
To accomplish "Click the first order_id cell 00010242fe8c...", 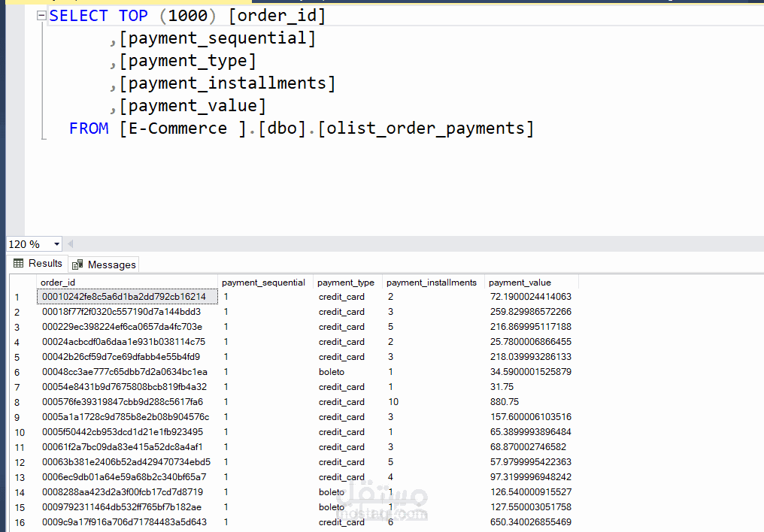I will pos(124,297).
